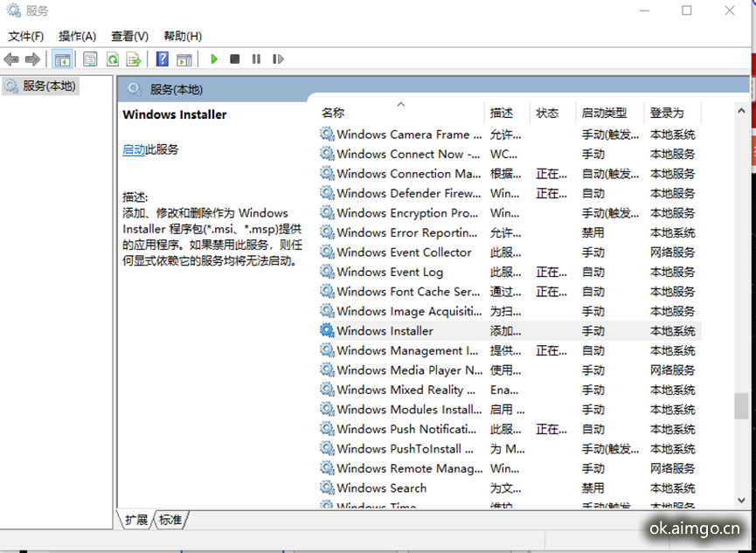This screenshot has width=756, height=553.
Task: Click the gear icon of Windows Search row
Action: tap(328, 487)
